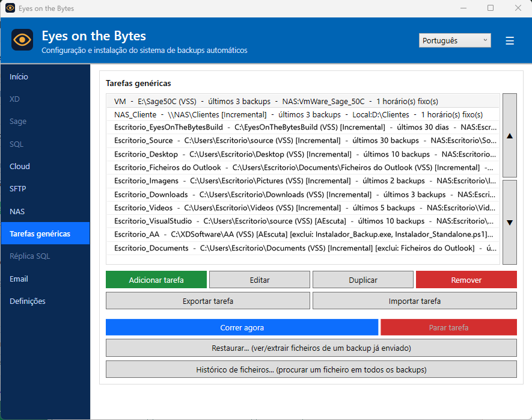Select the Escritorio_Imagens task row
The image size is (532, 420).
[303, 181]
